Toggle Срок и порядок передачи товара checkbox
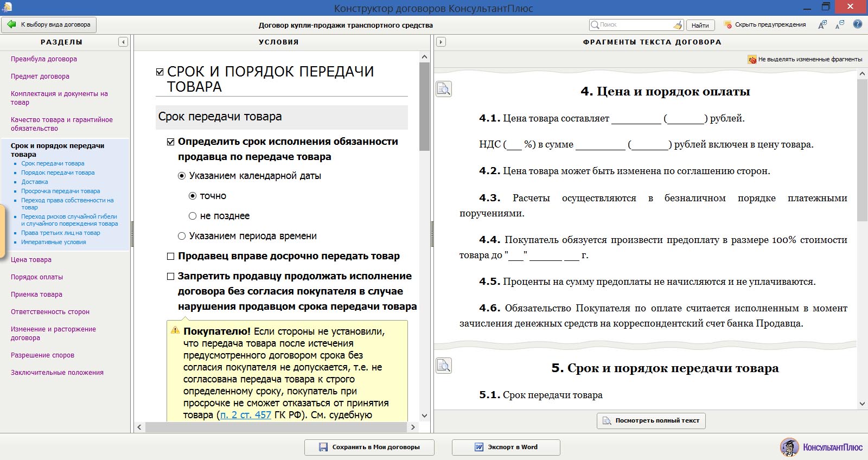868x460 pixels. click(x=159, y=72)
